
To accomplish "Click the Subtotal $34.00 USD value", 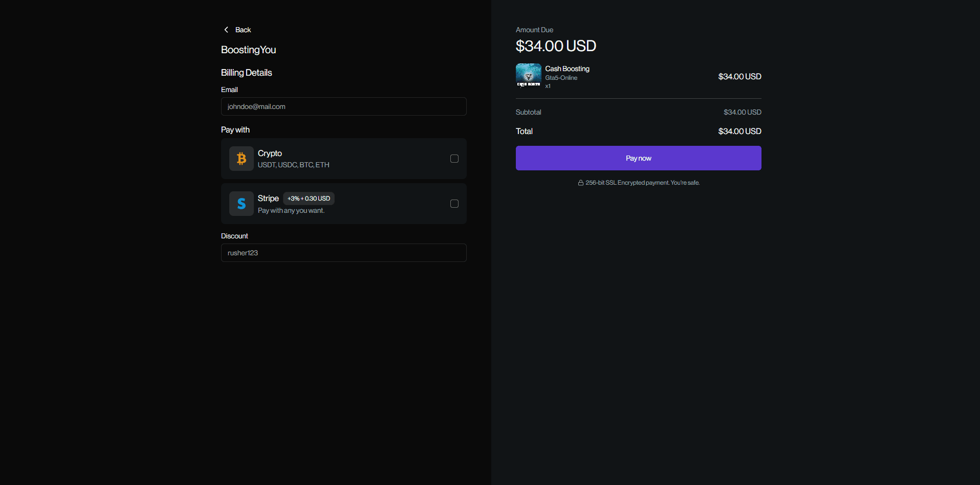I will (743, 112).
